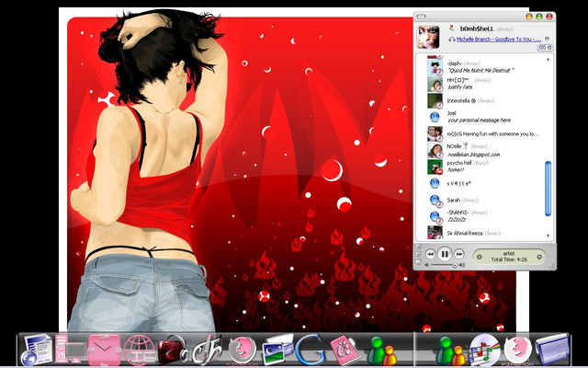The image size is (588, 368).
Task: Select contact Interstella
Action: 484,100
